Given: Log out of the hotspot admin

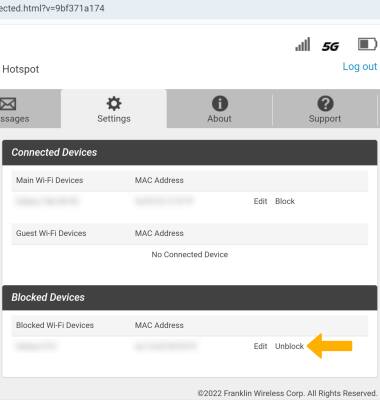Looking at the screenshot, I should point(360,67).
